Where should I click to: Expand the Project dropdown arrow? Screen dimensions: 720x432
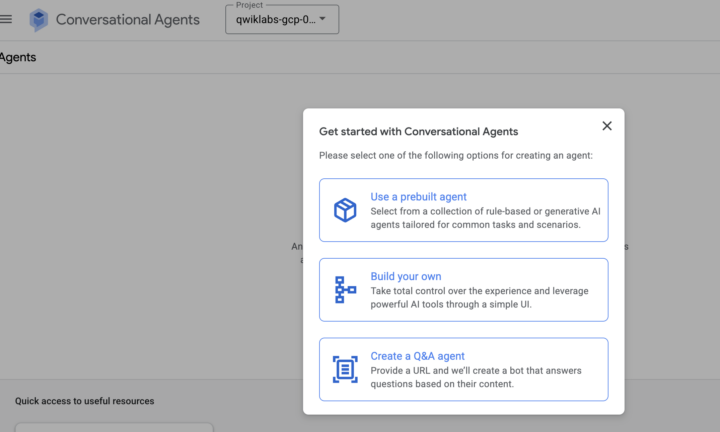click(x=322, y=19)
